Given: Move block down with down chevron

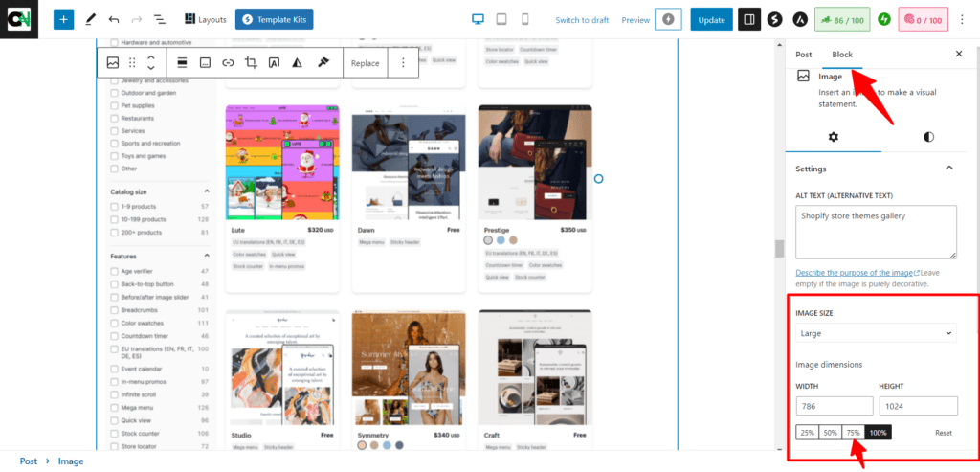Looking at the screenshot, I should (x=150, y=68).
